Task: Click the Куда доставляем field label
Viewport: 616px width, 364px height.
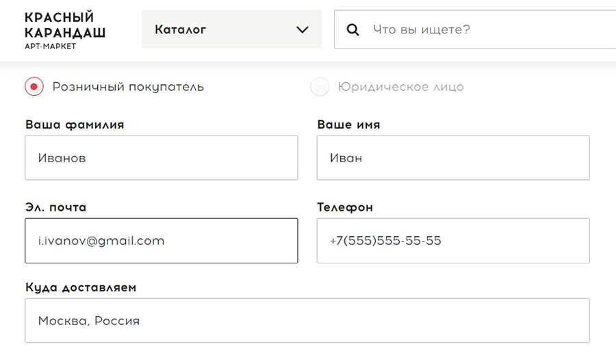Action: [x=81, y=287]
